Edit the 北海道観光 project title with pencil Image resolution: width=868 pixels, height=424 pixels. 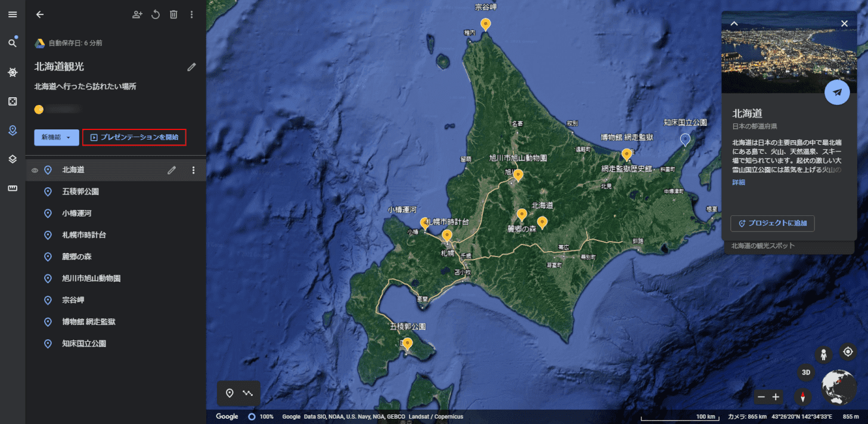[191, 67]
